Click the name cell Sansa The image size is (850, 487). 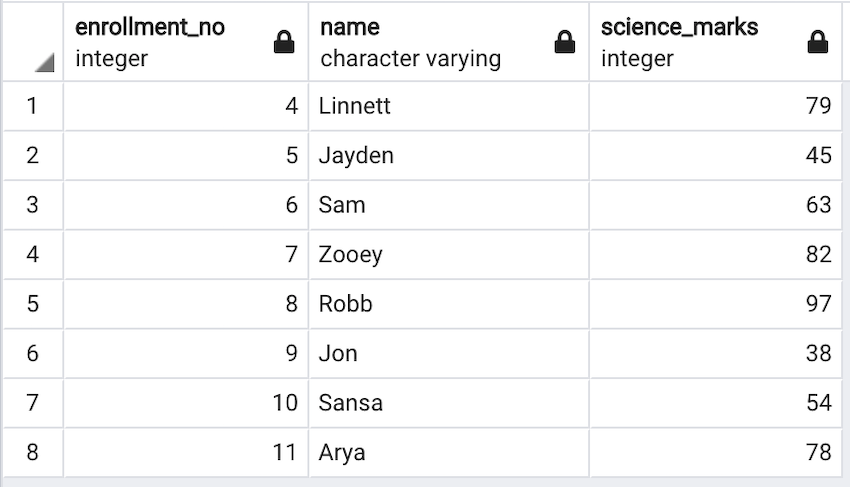[448, 402]
